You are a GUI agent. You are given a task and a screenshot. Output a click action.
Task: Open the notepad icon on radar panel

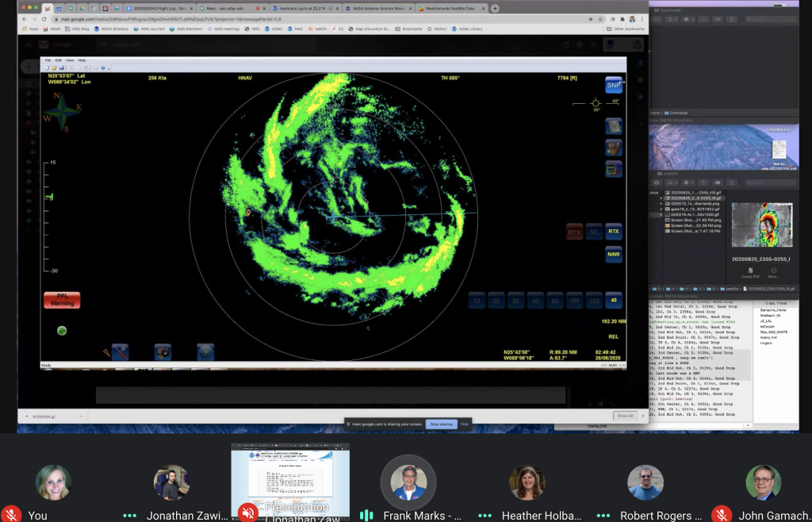pyautogui.click(x=614, y=126)
